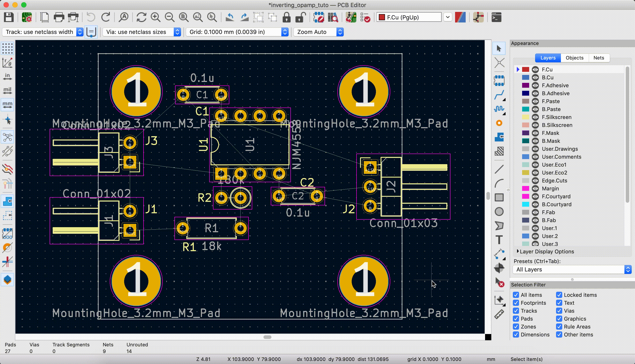Image resolution: width=635 pixels, height=364 pixels.
Task: Toggle Vias selection filter checkbox
Action: 559,311
